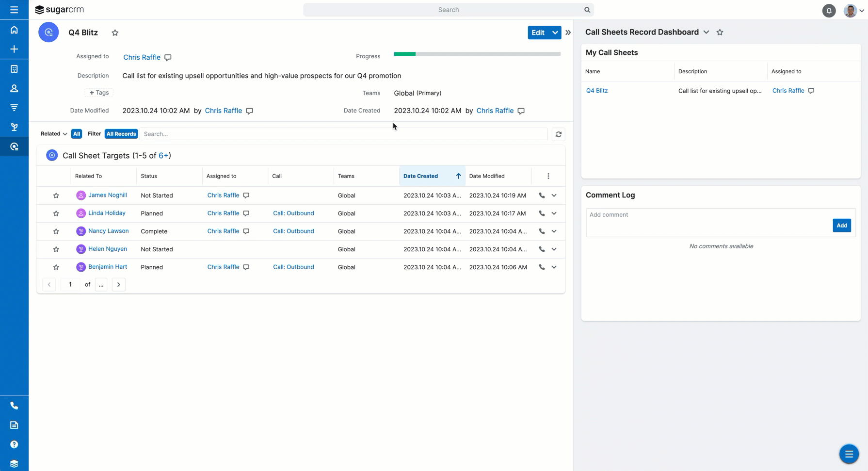Sort by the Date Created column header

421,176
